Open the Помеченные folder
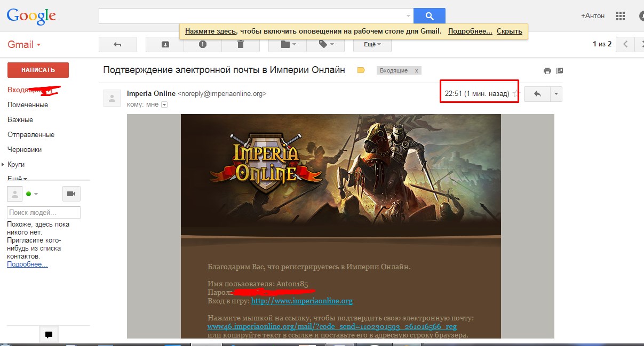This screenshot has height=346, width=644. 28,104
